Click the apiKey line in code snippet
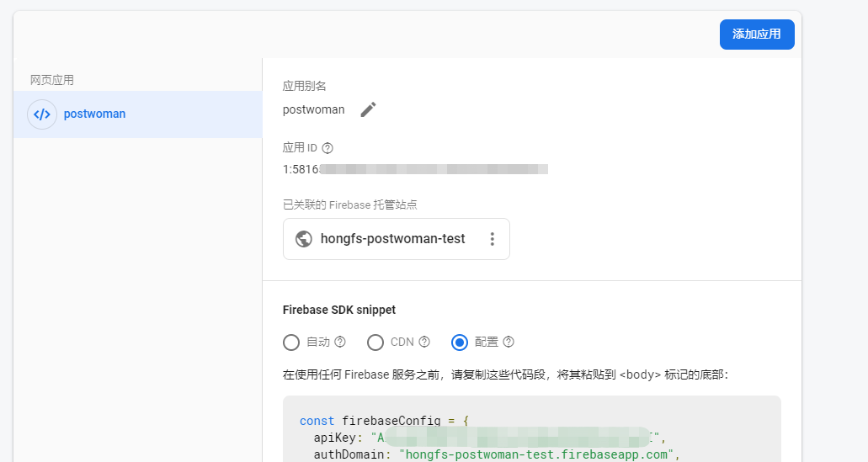The width and height of the screenshot is (868, 462). [x=490, y=438]
